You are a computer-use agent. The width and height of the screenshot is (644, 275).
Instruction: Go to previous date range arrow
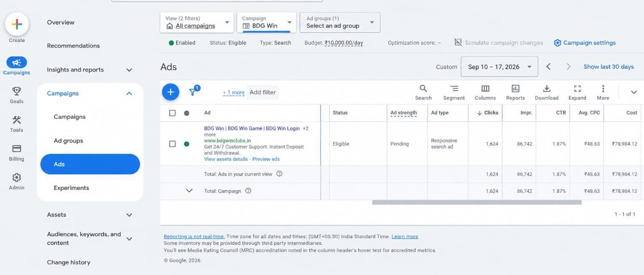click(548, 67)
